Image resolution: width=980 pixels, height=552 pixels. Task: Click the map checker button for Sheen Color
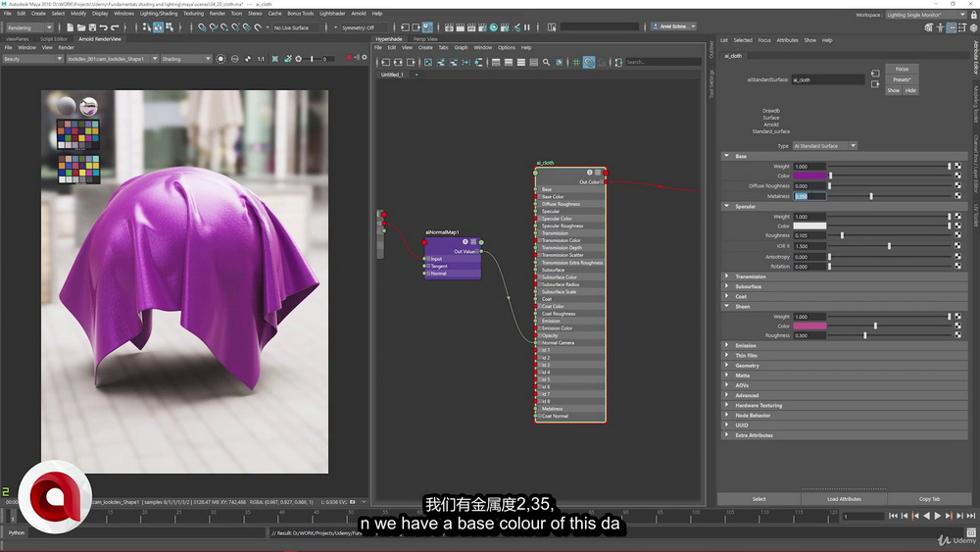point(957,326)
